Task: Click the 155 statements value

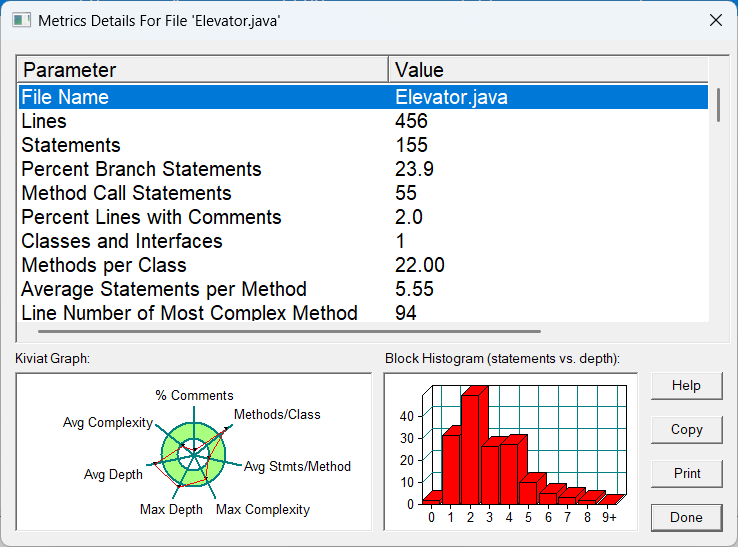Action: [411, 145]
